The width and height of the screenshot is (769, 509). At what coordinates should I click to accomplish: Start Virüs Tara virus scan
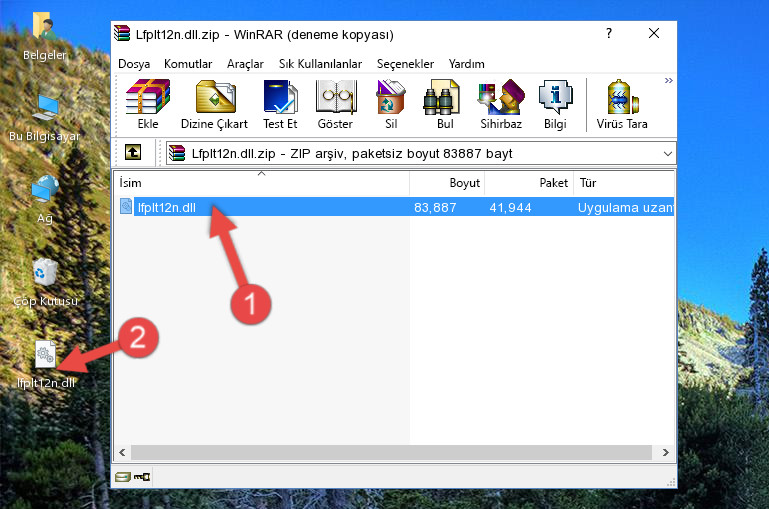[x=622, y=104]
